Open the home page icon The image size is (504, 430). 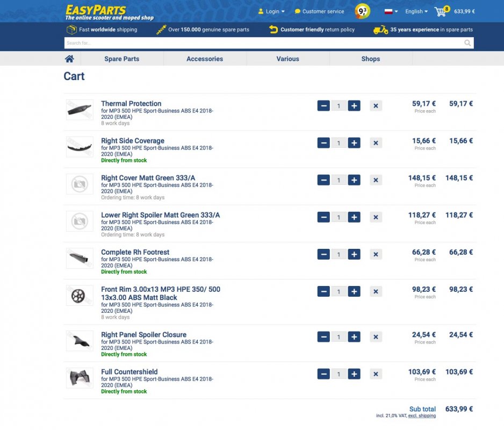(69, 59)
